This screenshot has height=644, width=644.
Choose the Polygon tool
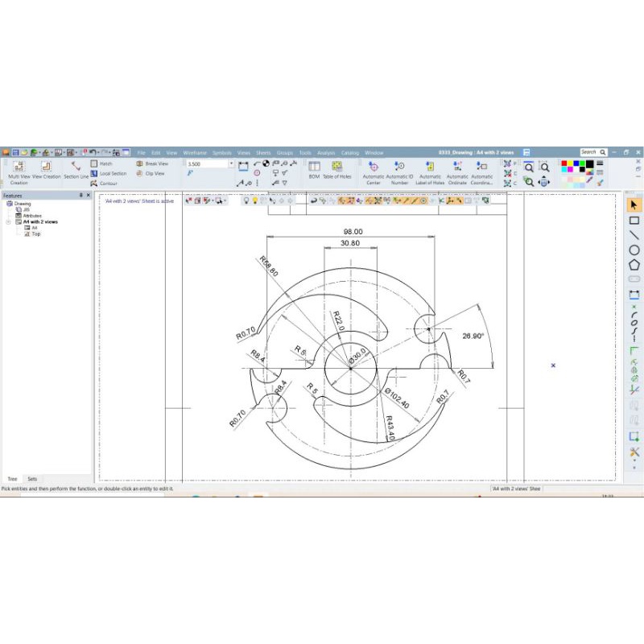(634, 264)
